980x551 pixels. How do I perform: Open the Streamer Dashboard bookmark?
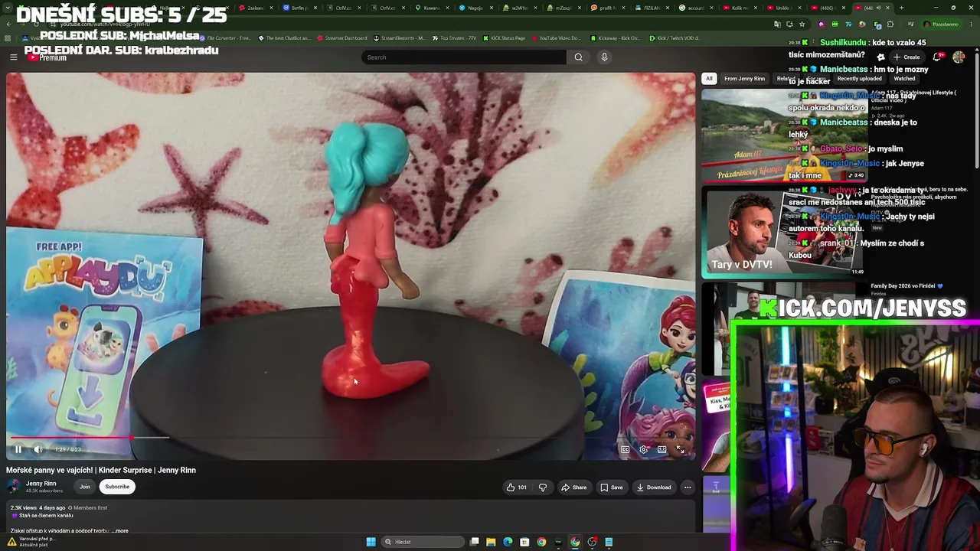tap(341, 37)
